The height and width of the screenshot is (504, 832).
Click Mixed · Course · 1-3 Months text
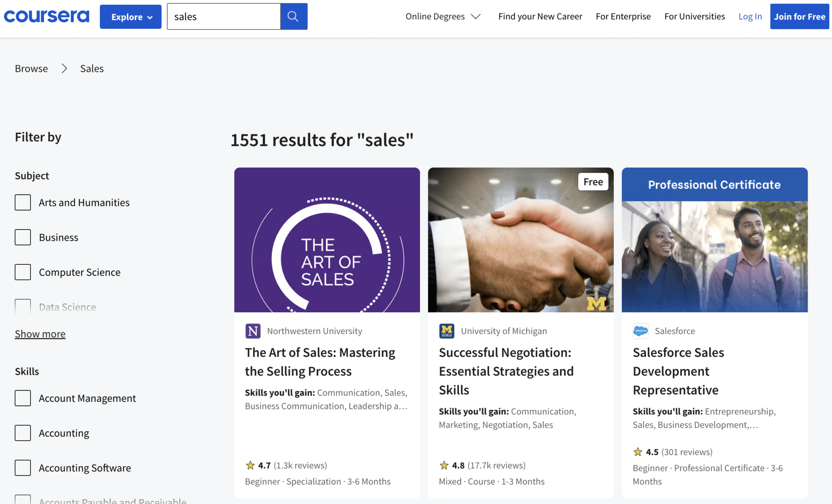point(492,481)
